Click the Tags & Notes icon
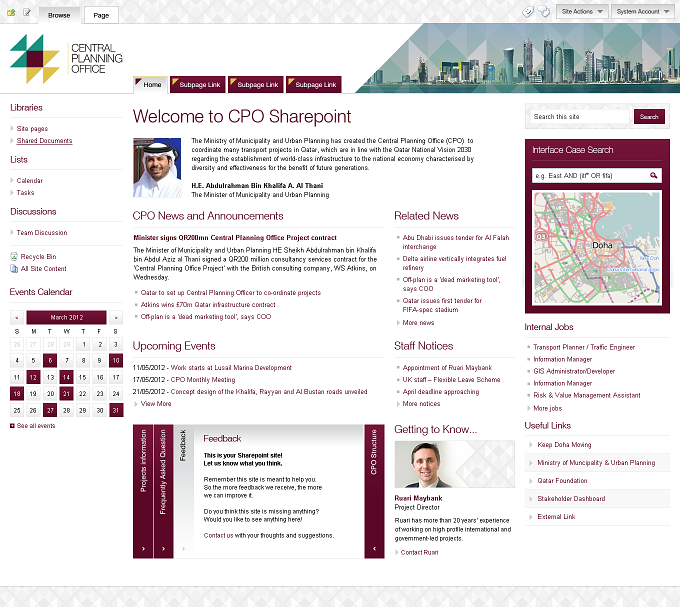This screenshot has height=607, width=680. coord(544,12)
